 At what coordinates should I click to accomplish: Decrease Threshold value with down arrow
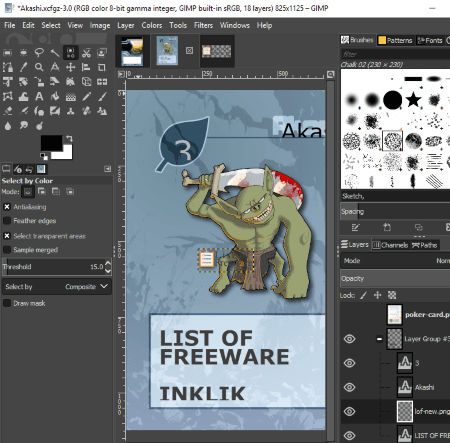(x=108, y=271)
